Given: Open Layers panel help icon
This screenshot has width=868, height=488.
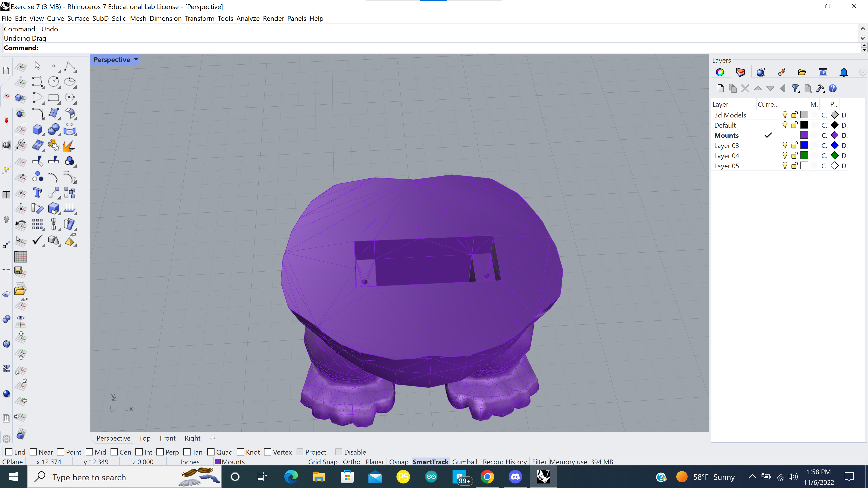Looking at the screenshot, I should 833,88.
